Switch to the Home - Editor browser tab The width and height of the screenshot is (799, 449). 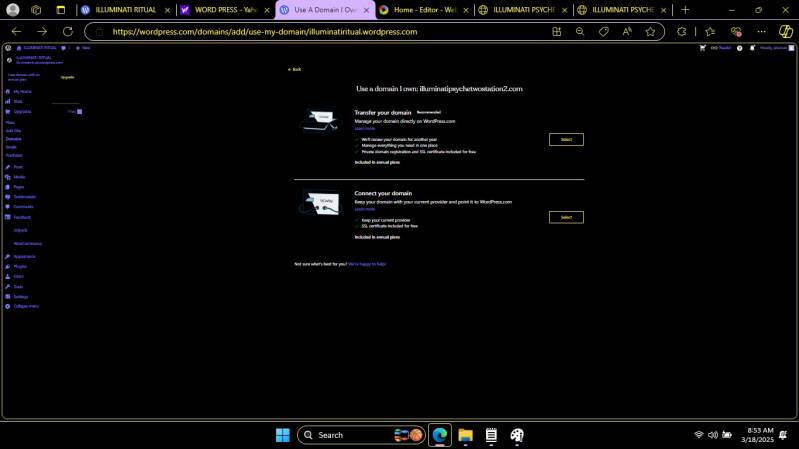pyautogui.click(x=424, y=10)
